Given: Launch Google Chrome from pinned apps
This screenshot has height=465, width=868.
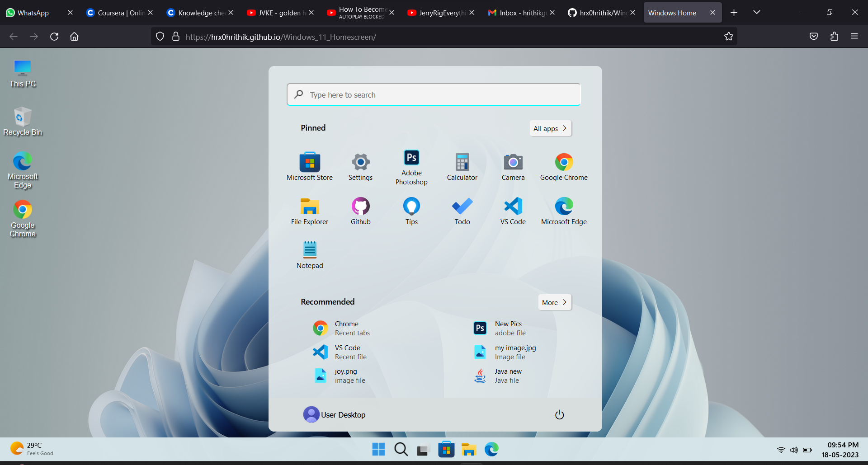Looking at the screenshot, I should pos(564,166).
